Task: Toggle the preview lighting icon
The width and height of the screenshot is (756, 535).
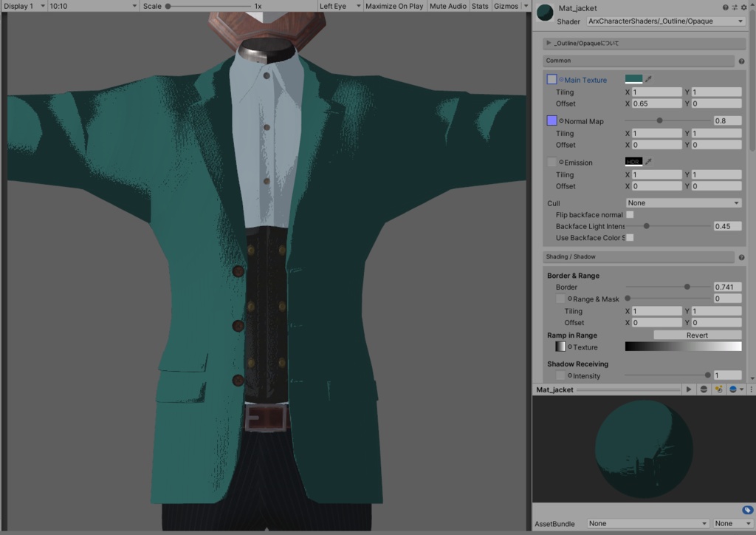Action: [x=718, y=389]
